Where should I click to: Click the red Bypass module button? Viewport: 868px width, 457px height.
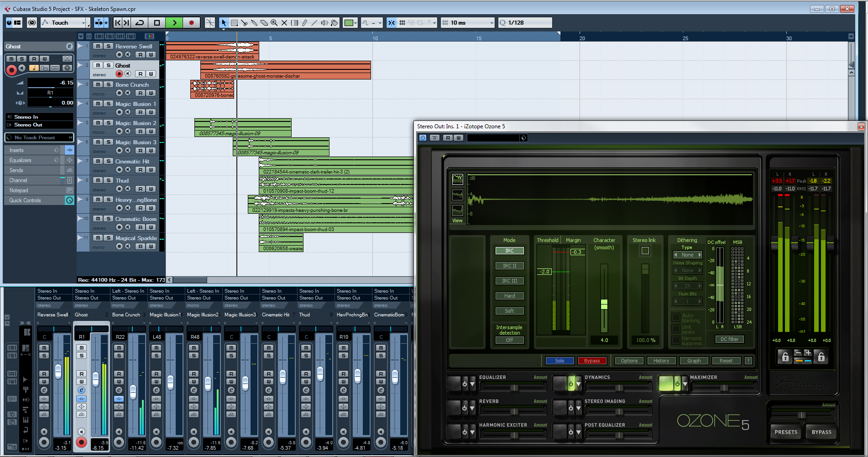[x=592, y=361]
